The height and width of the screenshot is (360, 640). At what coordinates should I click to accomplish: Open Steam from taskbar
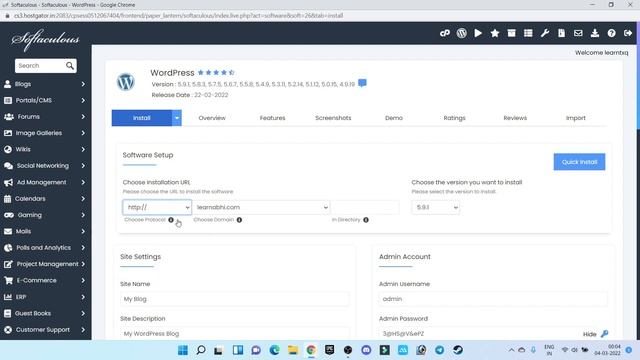point(458,350)
